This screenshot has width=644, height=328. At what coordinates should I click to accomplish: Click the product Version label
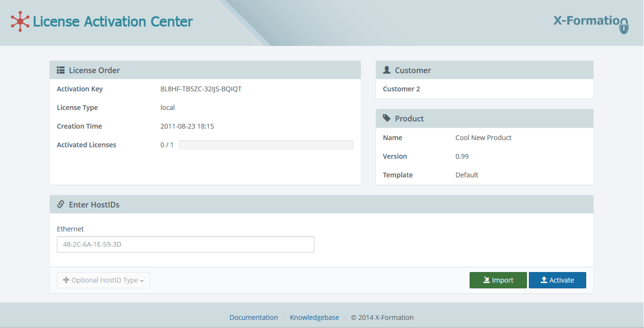(x=395, y=156)
